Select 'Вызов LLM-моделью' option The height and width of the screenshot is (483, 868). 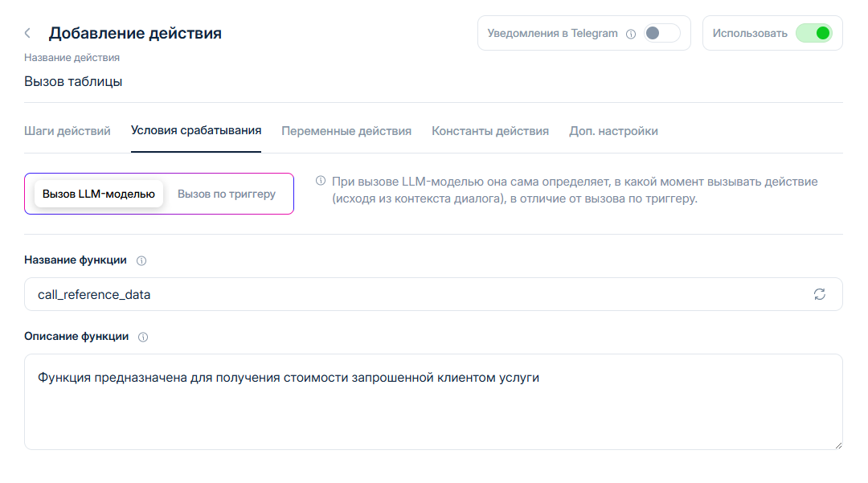(x=98, y=194)
